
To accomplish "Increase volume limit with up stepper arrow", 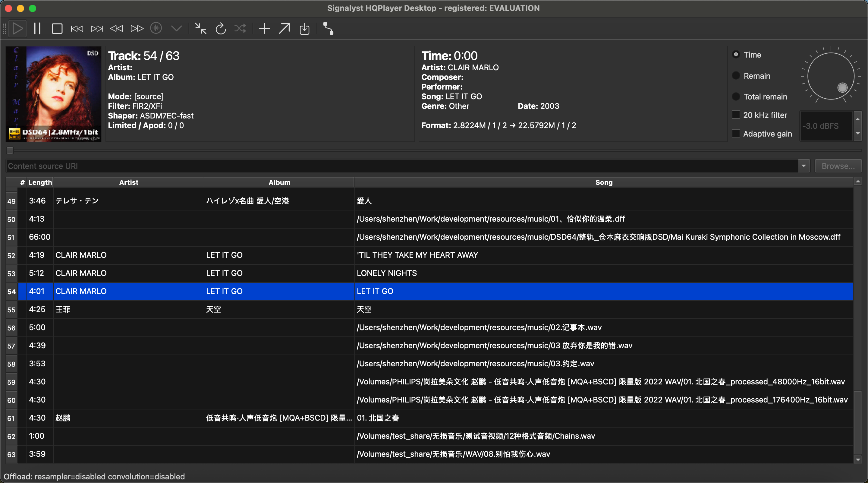I will pyautogui.click(x=857, y=119).
